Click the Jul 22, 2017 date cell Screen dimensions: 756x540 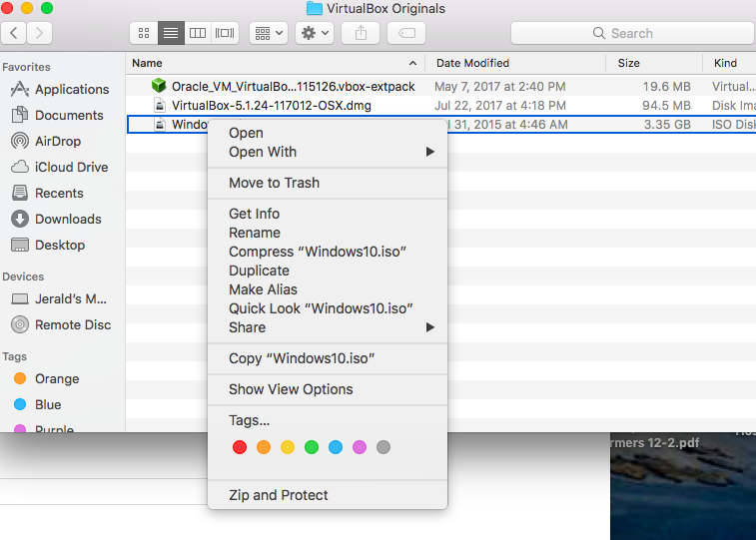point(500,106)
